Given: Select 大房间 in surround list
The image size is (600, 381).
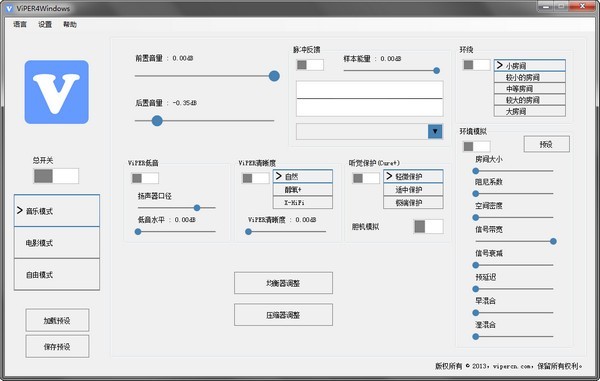Looking at the screenshot, I should click(x=530, y=111).
